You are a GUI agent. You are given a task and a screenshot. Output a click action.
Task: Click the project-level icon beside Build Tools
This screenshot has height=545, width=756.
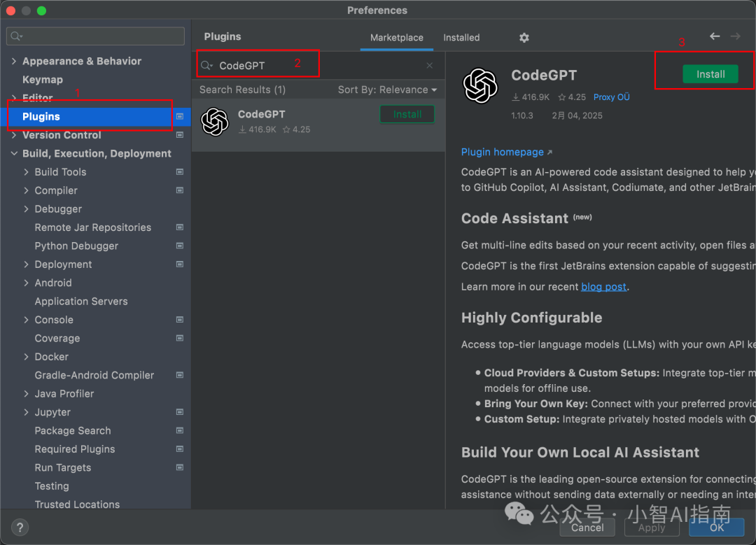180,172
